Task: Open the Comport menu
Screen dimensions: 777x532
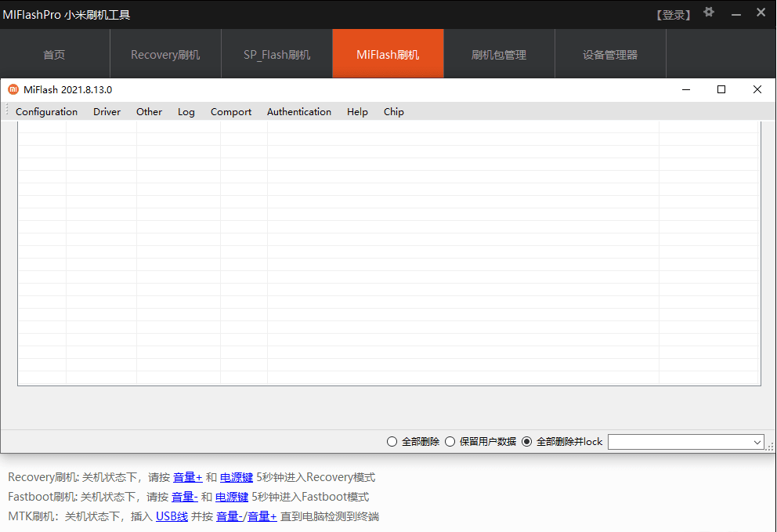Action: [x=230, y=111]
